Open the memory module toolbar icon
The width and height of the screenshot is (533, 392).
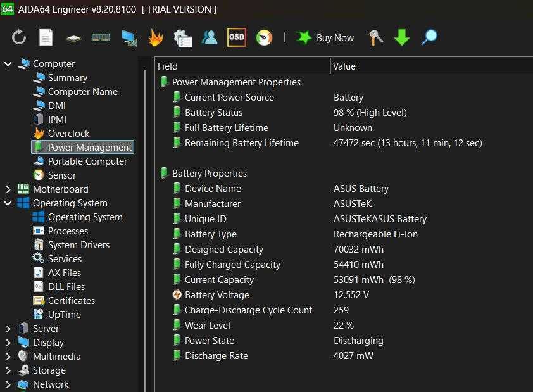click(101, 37)
